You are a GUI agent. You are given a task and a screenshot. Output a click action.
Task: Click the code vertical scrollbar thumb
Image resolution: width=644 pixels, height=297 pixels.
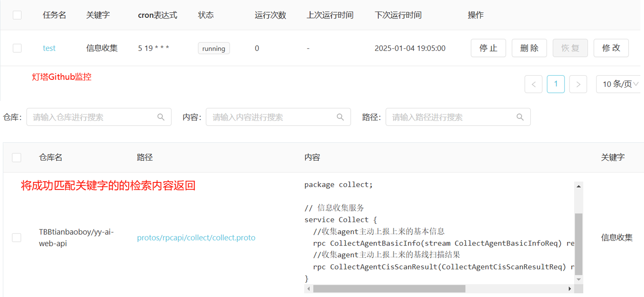point(579,244)
